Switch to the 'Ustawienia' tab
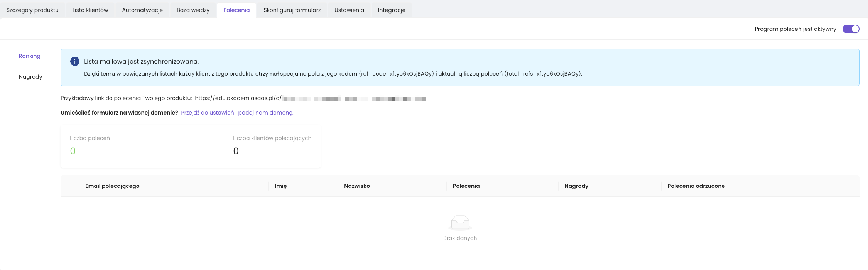868x270 pixels. click(349, 10)
